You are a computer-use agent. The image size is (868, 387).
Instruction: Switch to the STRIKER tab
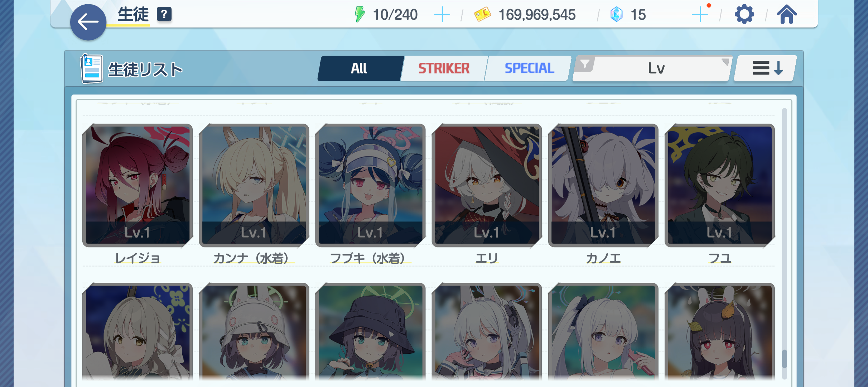(x=444, y=68)
